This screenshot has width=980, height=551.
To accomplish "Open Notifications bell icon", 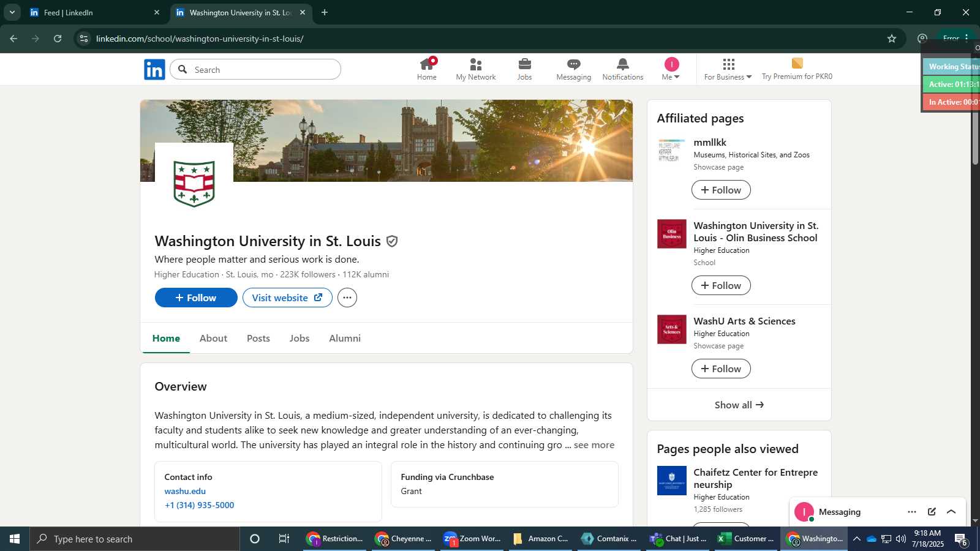I will tap(623, 69).
